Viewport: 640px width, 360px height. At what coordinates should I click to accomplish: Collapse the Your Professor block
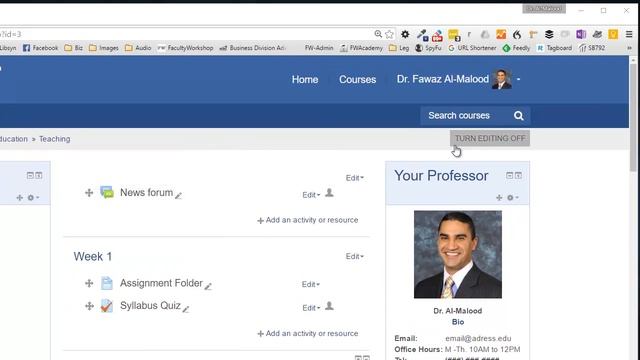click(x=509, y=176)
